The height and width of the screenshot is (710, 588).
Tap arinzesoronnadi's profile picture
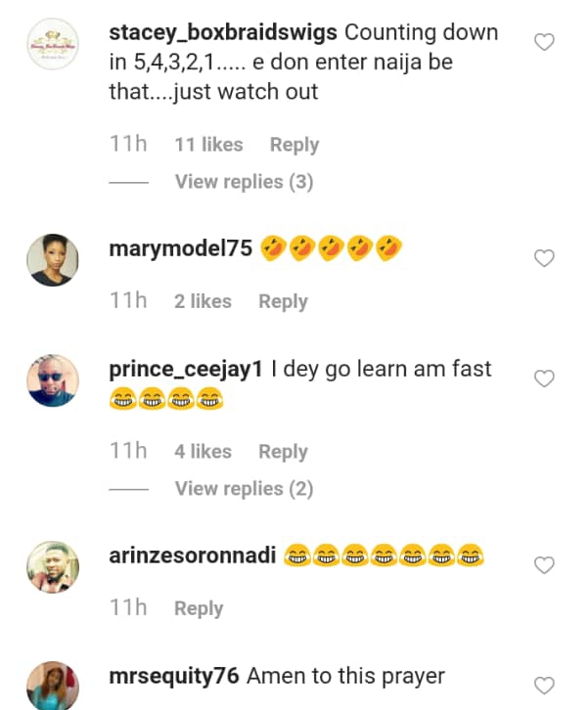pos(53,566)
